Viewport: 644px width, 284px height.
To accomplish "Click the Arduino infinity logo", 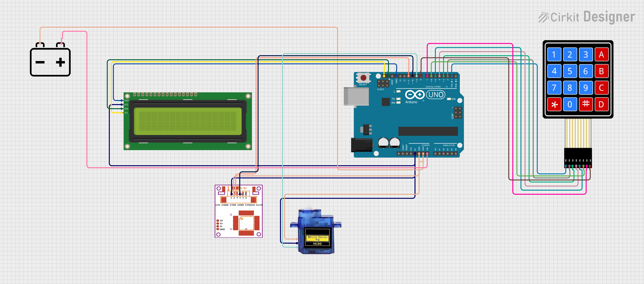I will (x=415, y=94).
